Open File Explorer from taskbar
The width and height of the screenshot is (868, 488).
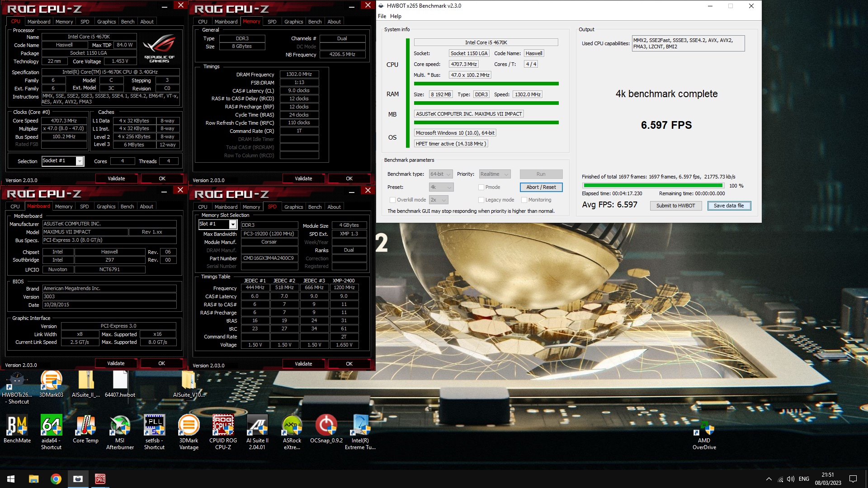[33, 479]
